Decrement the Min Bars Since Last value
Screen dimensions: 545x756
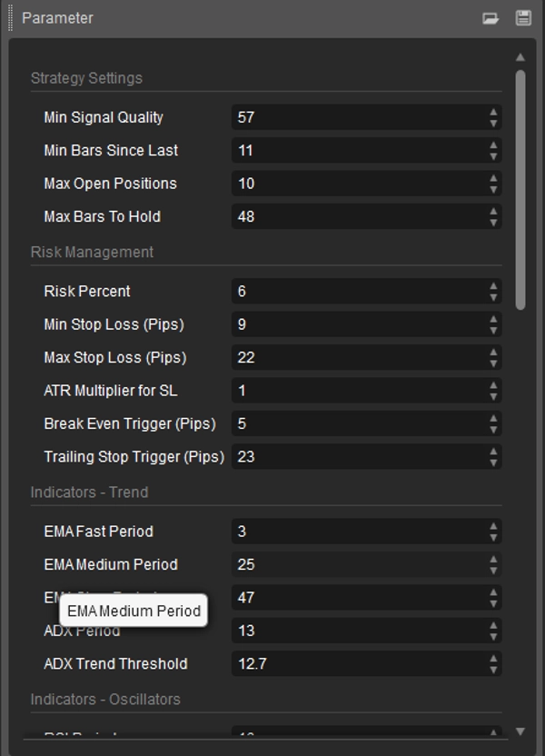click(491, 154)
